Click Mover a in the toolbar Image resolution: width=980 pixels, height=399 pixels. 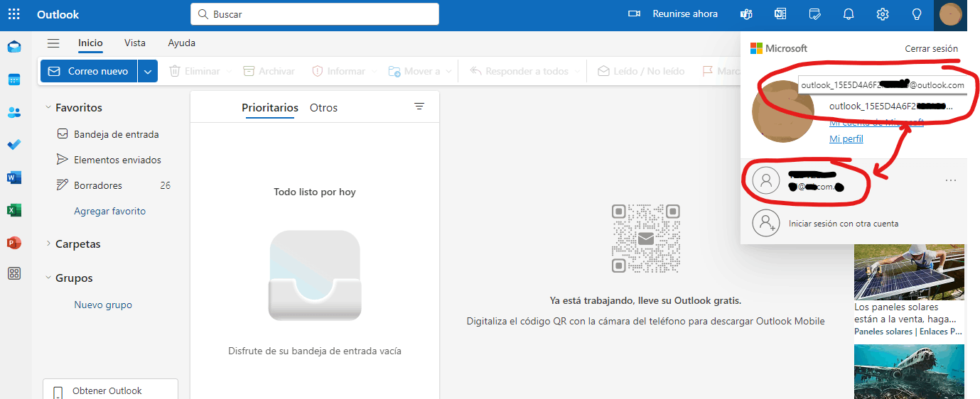point(414,71)
